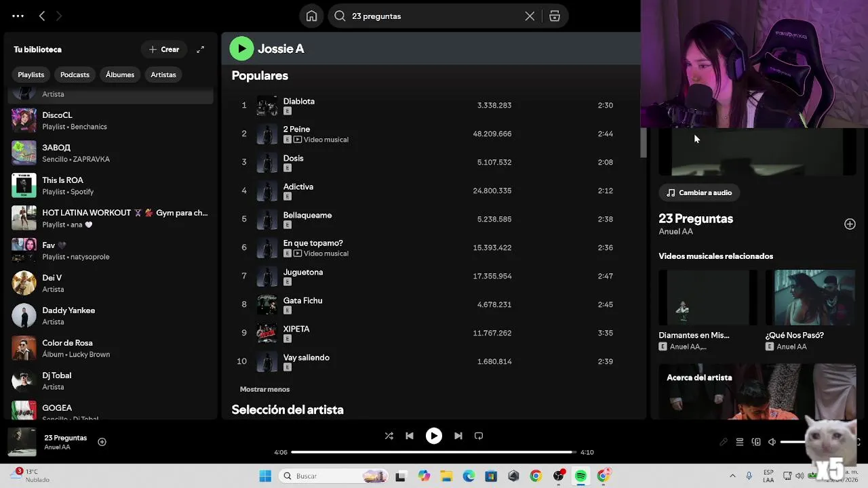Mute with the volume speaker icon
868x488 pixels.
pos(772,442)
